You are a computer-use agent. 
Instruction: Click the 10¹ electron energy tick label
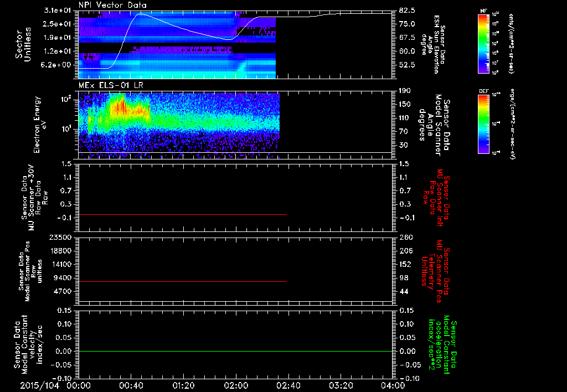(x=66, y=129)
